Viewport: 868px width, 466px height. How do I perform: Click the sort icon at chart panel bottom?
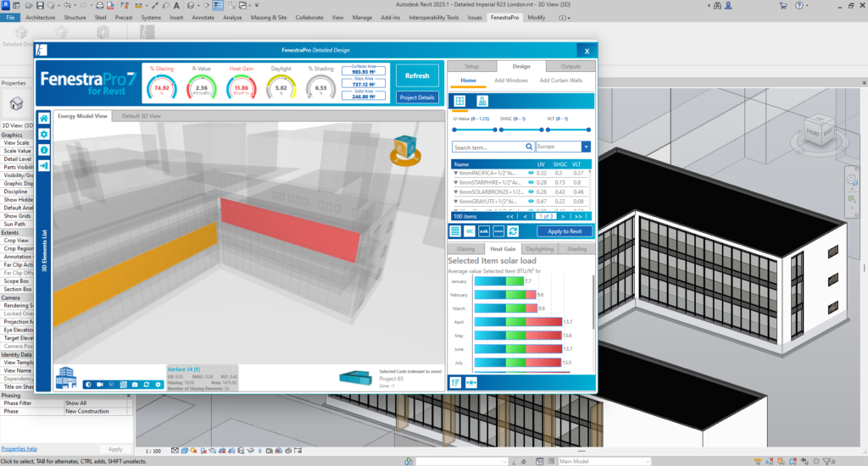point(455,382)
